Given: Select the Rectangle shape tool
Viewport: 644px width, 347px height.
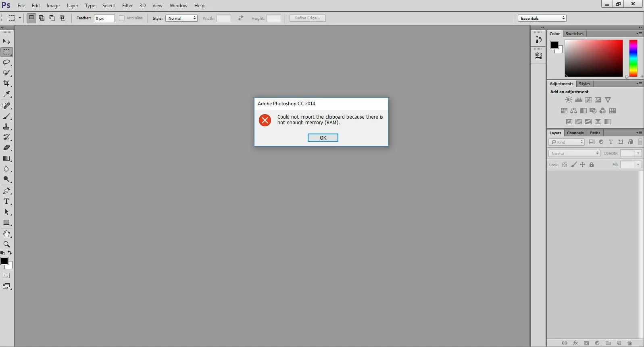Looking at the screenshot, I should point(6,222).
